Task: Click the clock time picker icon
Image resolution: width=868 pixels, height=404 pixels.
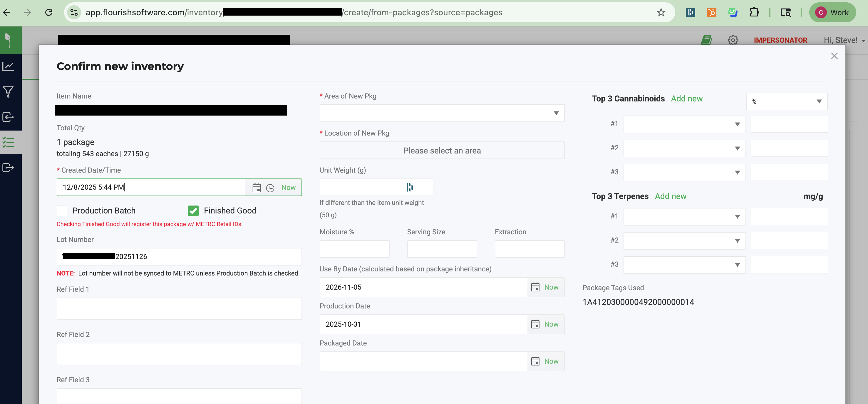Action: click(270, 188)
